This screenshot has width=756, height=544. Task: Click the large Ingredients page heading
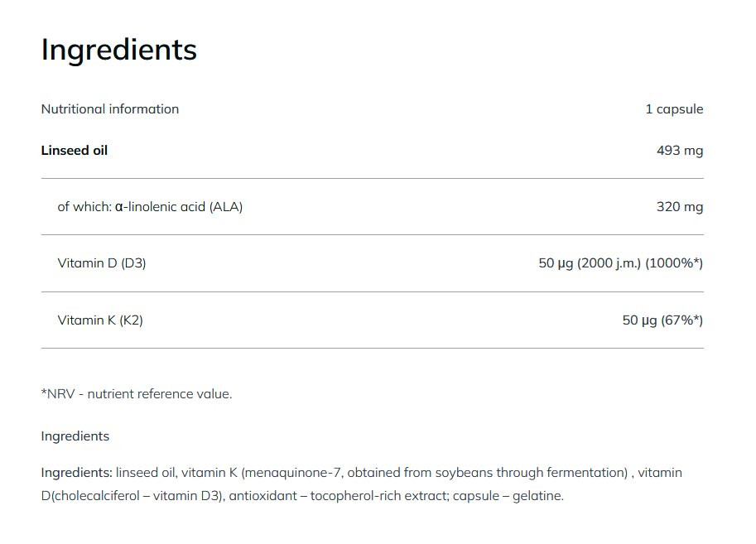click(x=118, y=50)
